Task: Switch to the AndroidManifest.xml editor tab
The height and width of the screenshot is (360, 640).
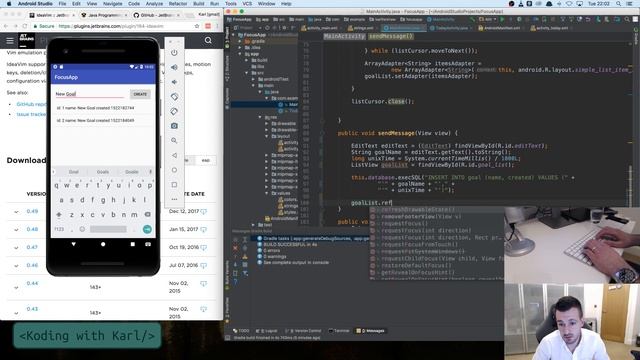Action: tap(502, 28)
